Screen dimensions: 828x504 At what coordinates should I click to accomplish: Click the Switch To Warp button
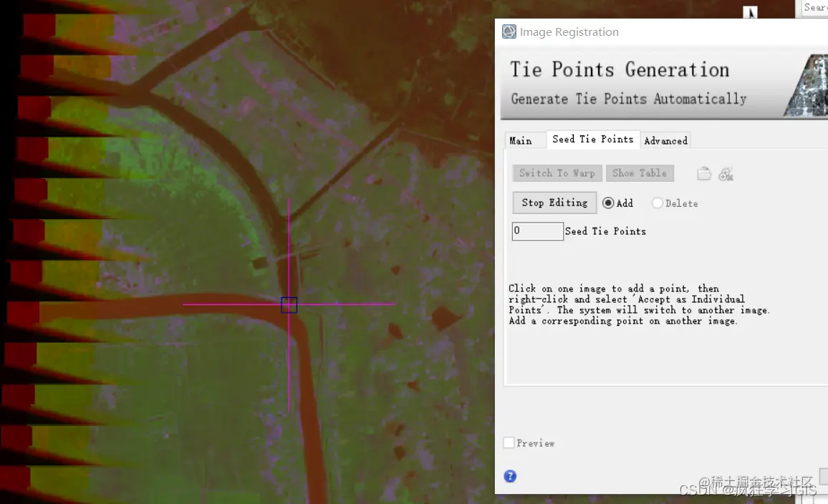tap(557, 173)
